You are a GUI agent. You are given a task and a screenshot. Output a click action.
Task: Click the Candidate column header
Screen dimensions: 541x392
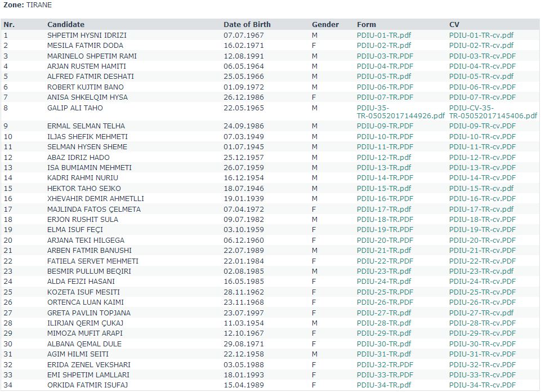pos(66,25)
